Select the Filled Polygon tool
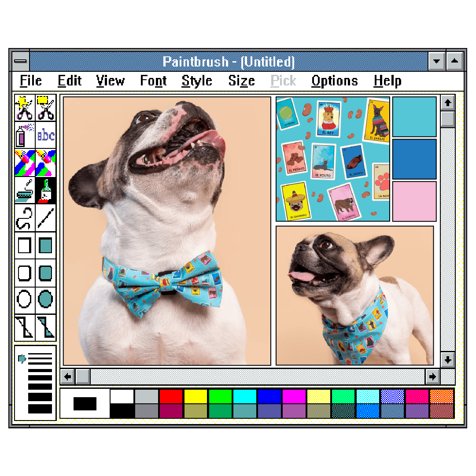 [x=45, y=328]
